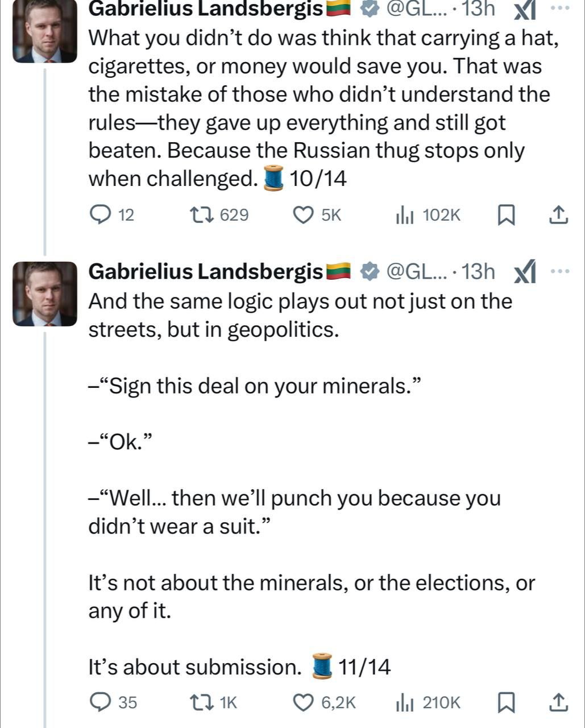585x728 pixels.
Task: Repost the 10/14 tweet with 629 reposts
Action: 201,215
